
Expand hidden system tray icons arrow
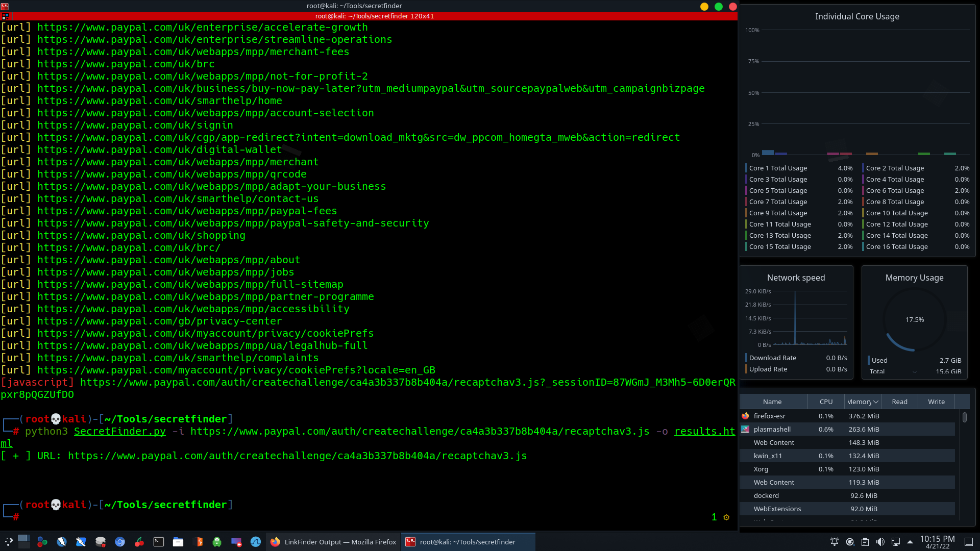click(910, 542)
